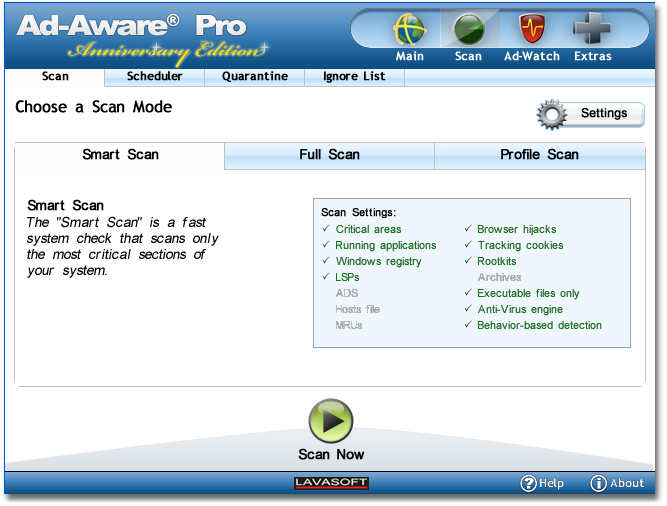667x506 pixels.
Task: Click the Behavior-based detection checkmark
Action: pyautogui.click(x=468, y=324)
